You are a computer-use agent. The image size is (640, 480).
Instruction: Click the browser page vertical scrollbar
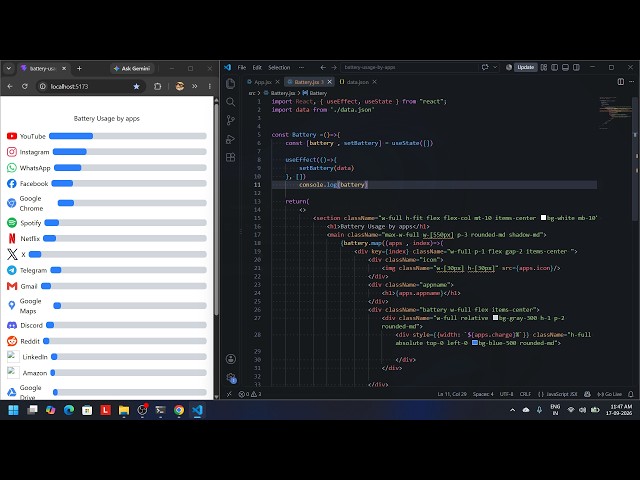(x=216, y=208)
